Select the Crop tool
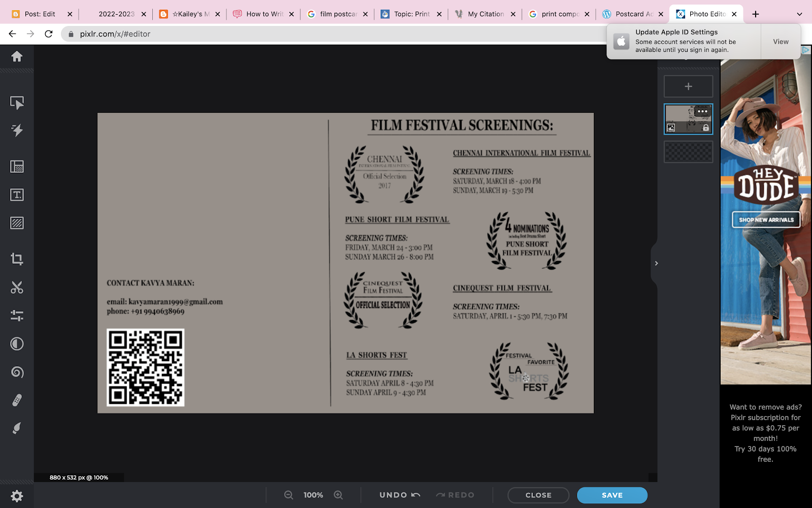This screenshot has height=508, width=812. pyautogui.click(x=17, y=259)
